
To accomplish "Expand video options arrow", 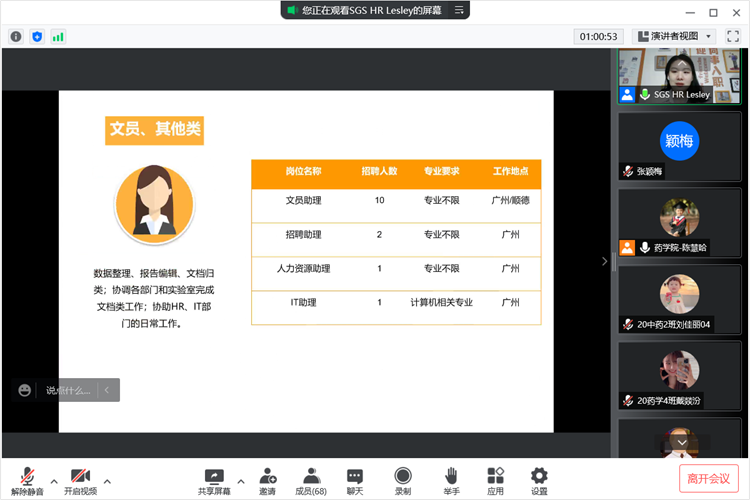I will tap(107, 481).
